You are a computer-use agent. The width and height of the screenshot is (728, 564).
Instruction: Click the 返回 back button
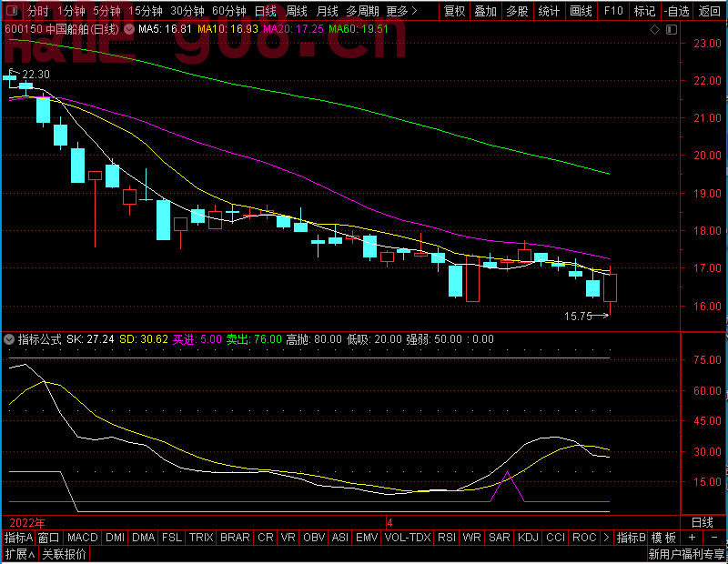point(710,11)
